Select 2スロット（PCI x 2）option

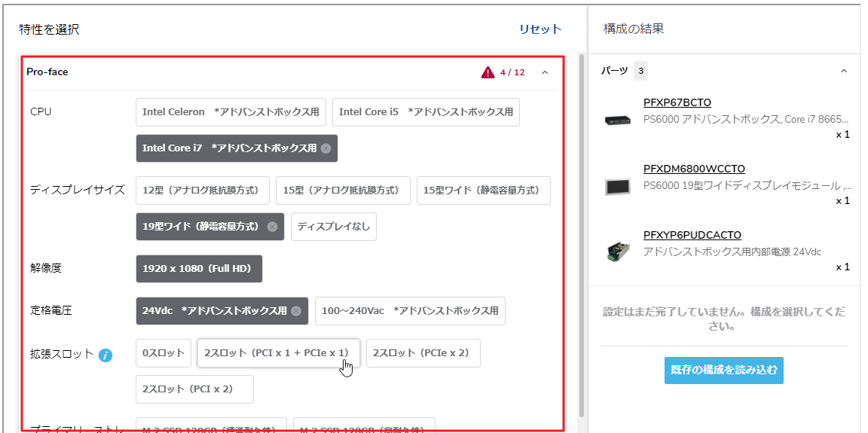coord(195,389)
